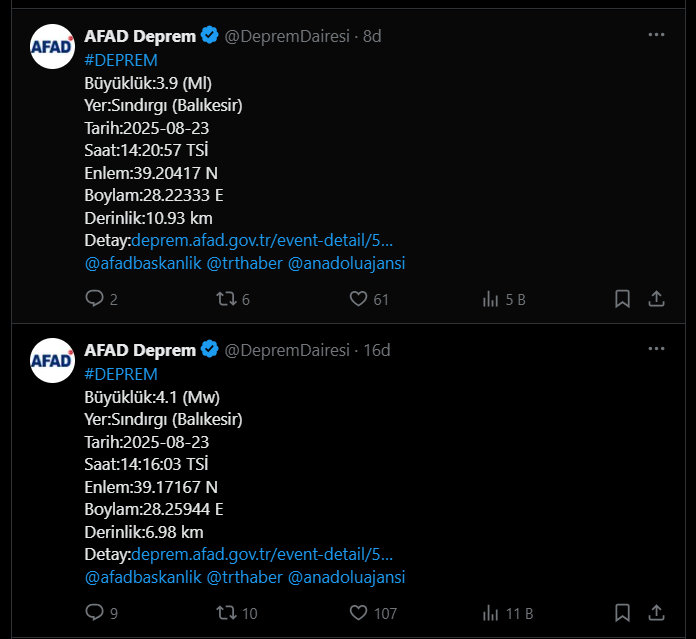Open @DepremDairesi handle on the 16d tweet
Screen dimensions: 696x639
pos(287,350)
